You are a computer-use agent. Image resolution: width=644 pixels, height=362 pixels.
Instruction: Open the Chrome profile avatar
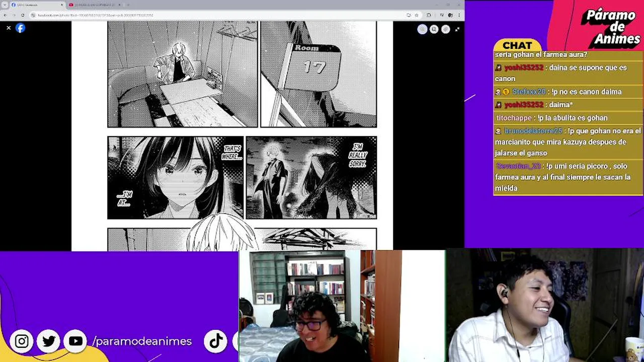pos(450,15)
